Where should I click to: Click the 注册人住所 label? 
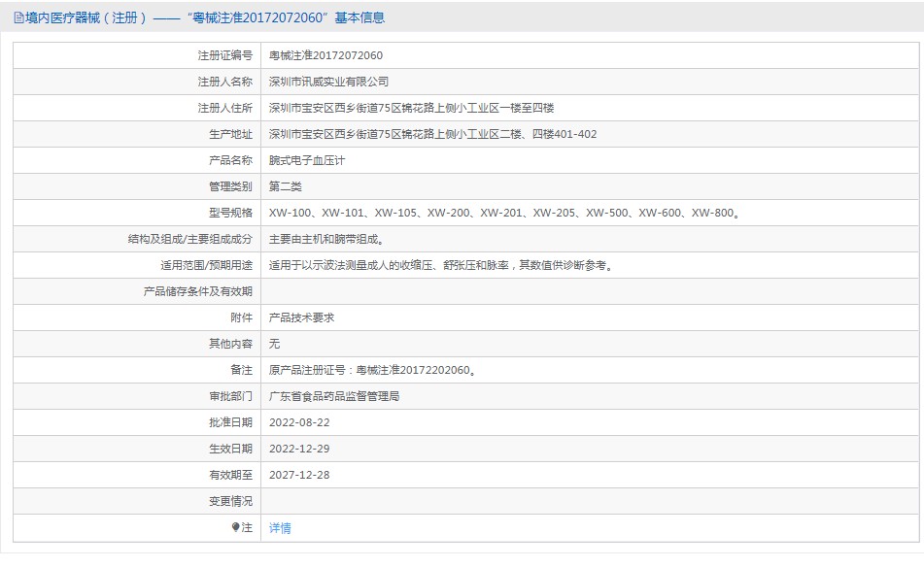[225, 108]
